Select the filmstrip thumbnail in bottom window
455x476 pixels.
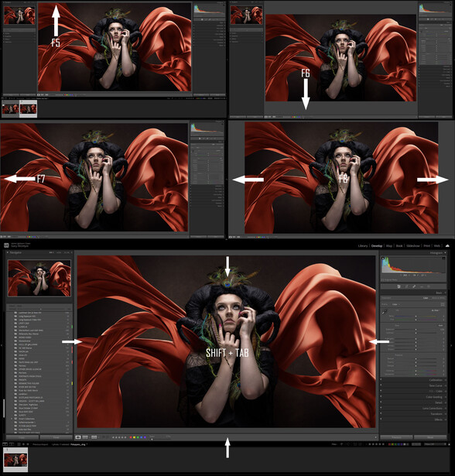coord(15,460)
